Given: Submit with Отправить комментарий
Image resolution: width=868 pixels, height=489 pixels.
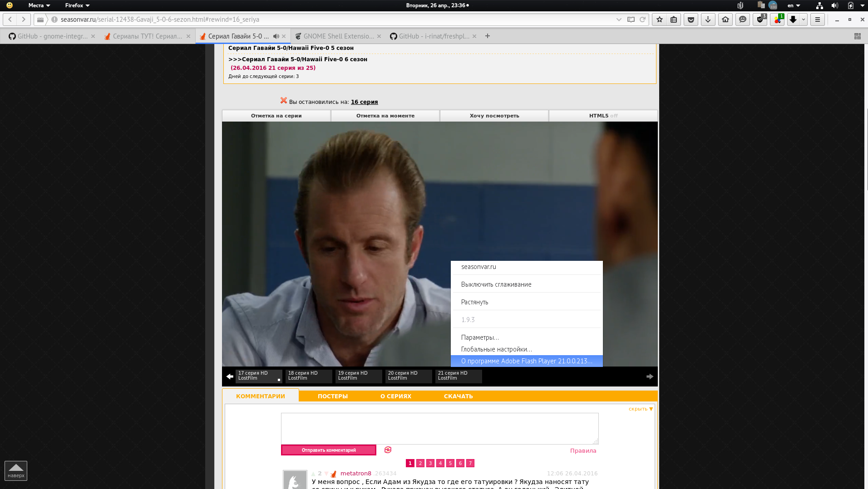Looking at the screenshot, I should click(329, 450).
